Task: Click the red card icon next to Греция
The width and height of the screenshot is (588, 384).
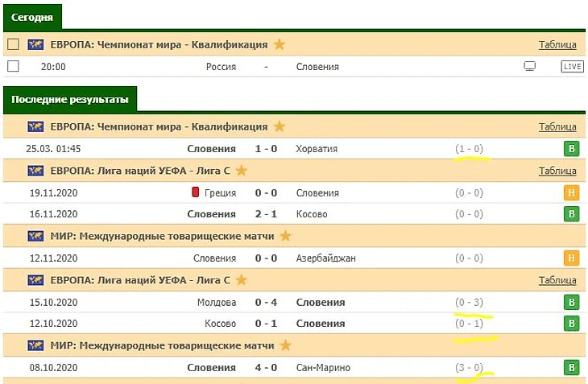Action: click(x=195, y=192)
